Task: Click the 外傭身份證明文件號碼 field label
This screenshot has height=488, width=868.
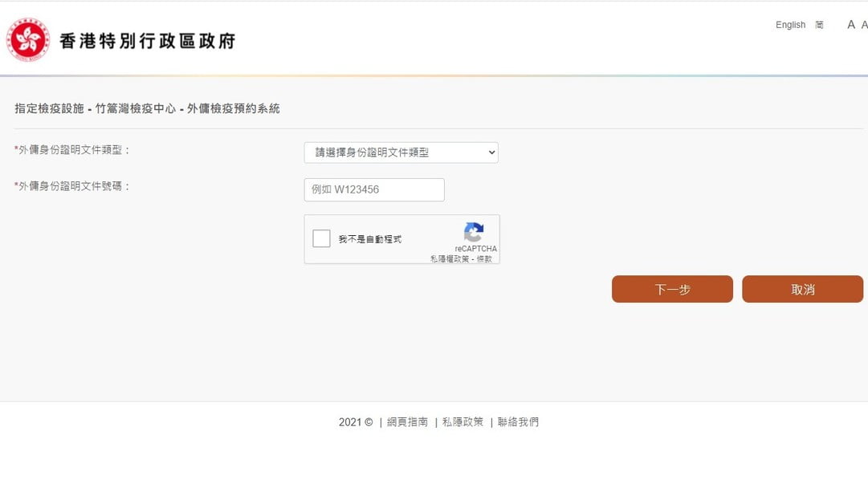Action: [x=74, y=186]
